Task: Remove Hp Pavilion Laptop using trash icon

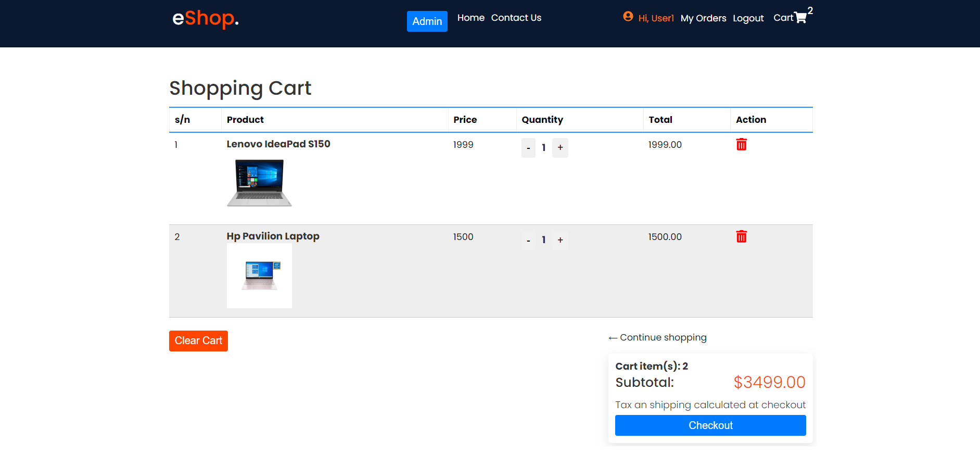Action: point(741,236)
